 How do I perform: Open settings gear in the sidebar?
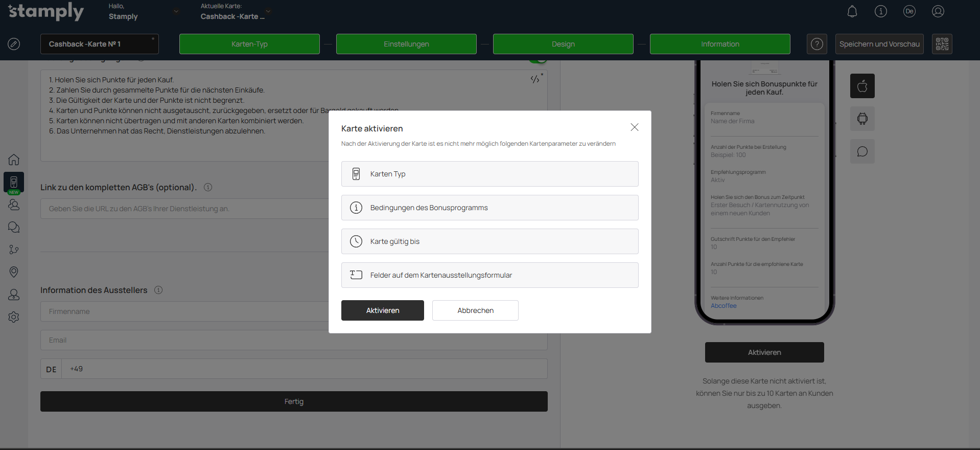click(14, 317)
